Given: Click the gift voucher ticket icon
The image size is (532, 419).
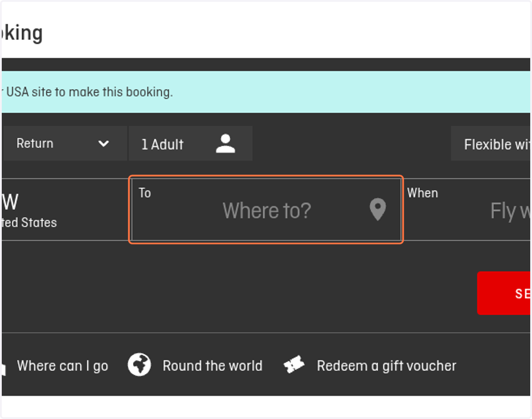Looking at the screenshot, I should pyautogui.click(x=294, y=365).
